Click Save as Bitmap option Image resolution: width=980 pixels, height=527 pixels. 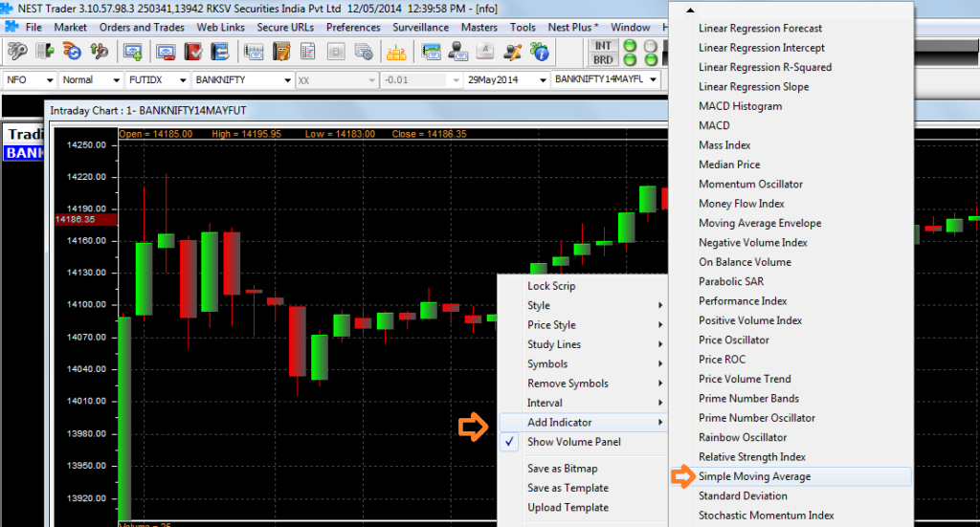tap(562, 469)
